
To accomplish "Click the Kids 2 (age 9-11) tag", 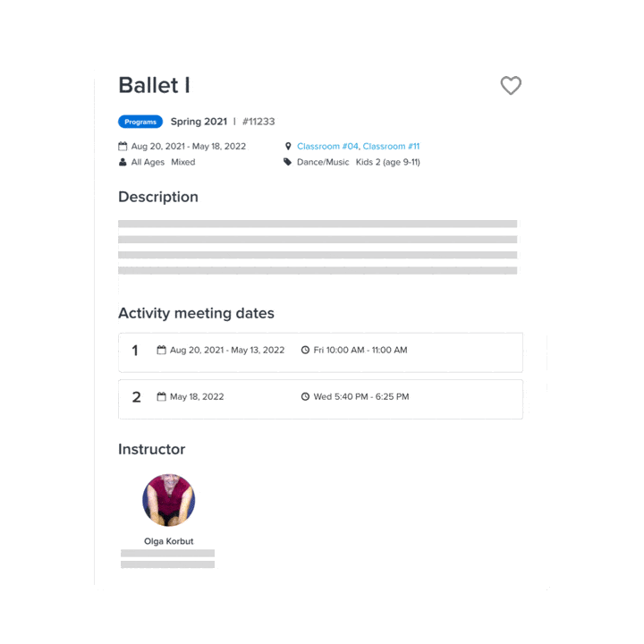I will coord(387,162).
